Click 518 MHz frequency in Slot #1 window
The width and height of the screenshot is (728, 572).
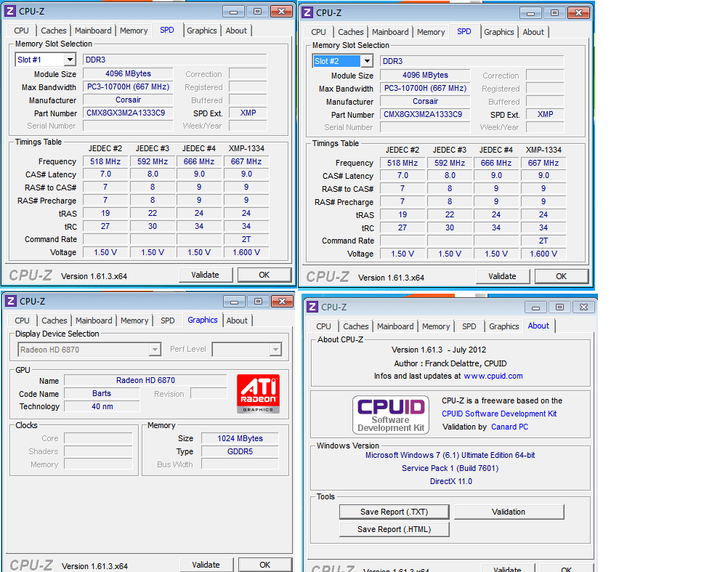(105, 161)
